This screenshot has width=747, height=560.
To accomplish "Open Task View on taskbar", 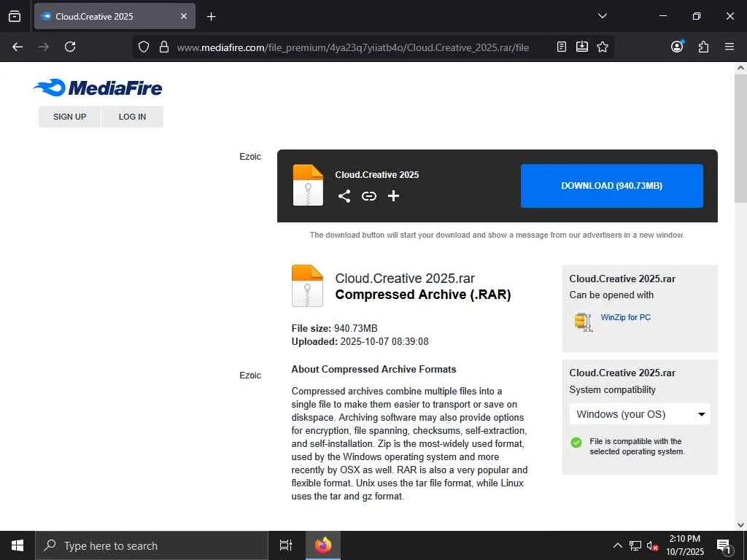I will click(x=286, y=545).
